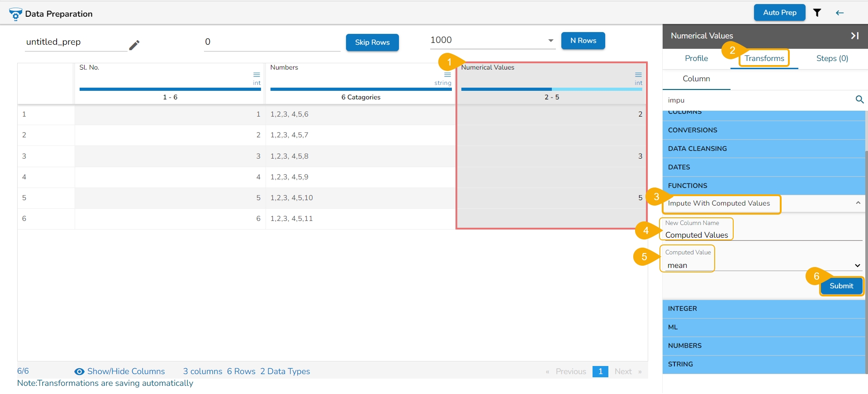Toggle Show/Hide Columns eye icon
868x394 pixels.
click(79, 371)
